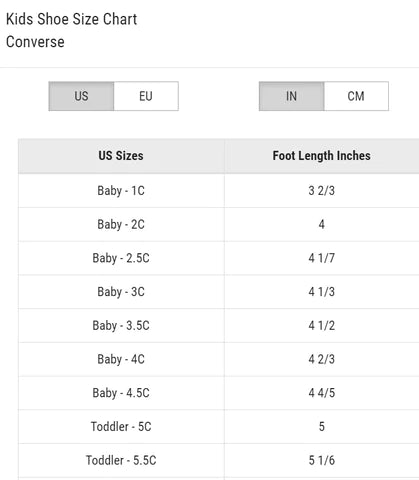The height and width of the screenshot is (480, 419).
Task: Select the Baby - 4C size
Action: click(121, 359)
